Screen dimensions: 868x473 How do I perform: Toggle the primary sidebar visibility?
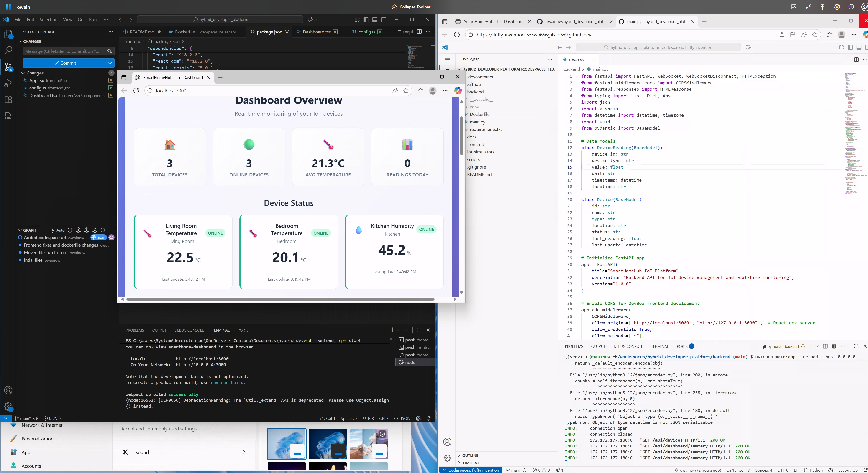tap(366, 20)
